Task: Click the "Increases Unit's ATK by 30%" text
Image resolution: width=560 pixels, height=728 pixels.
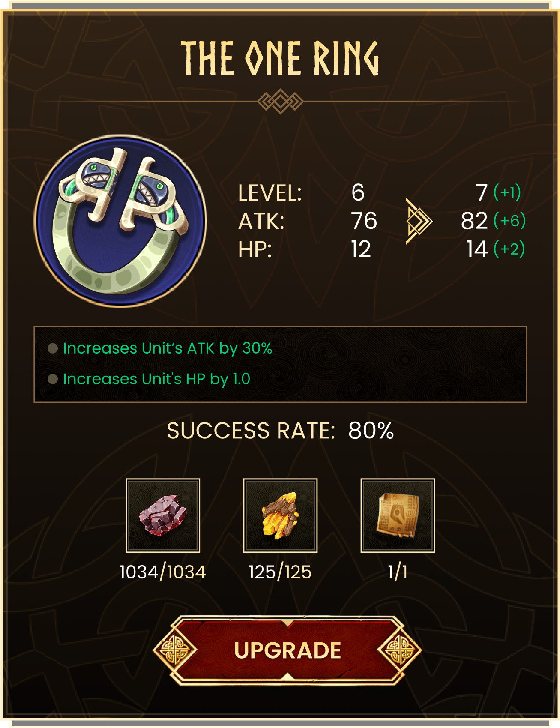Action: click(168, 348)
